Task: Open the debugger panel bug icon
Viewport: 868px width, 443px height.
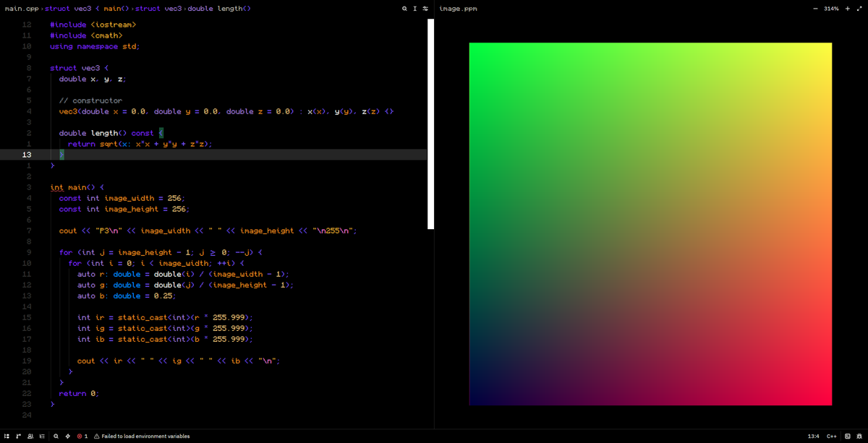Action: click(x=859, y=436)
